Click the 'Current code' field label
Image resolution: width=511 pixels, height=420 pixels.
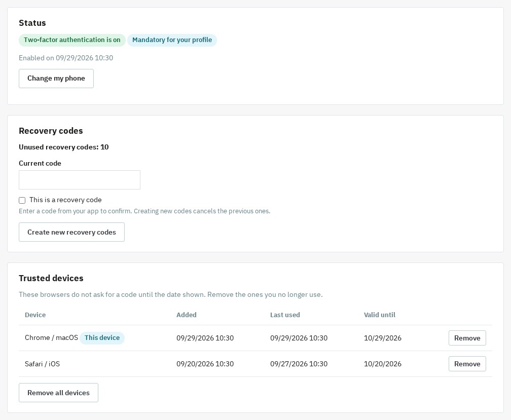click(40, 164)
